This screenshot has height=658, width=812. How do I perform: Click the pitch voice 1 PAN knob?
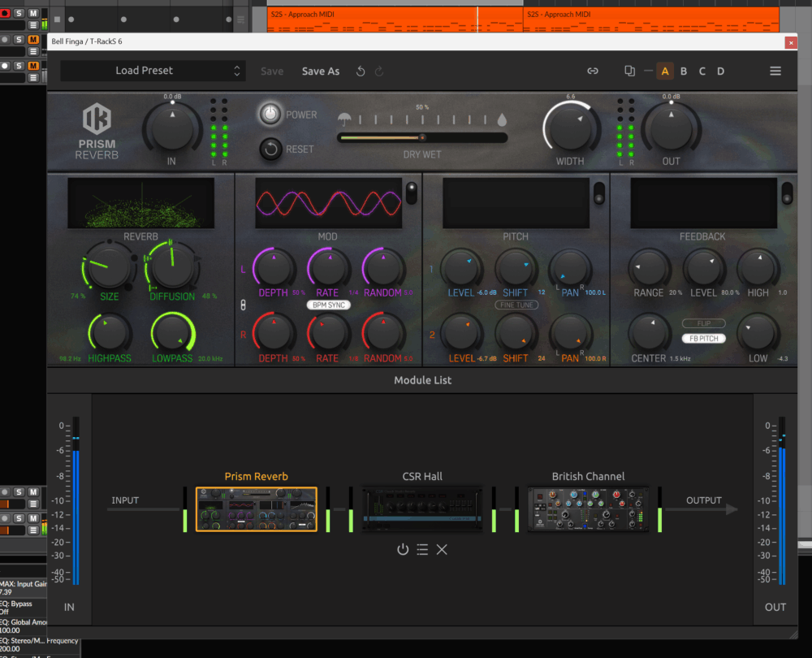click(570, 268)
